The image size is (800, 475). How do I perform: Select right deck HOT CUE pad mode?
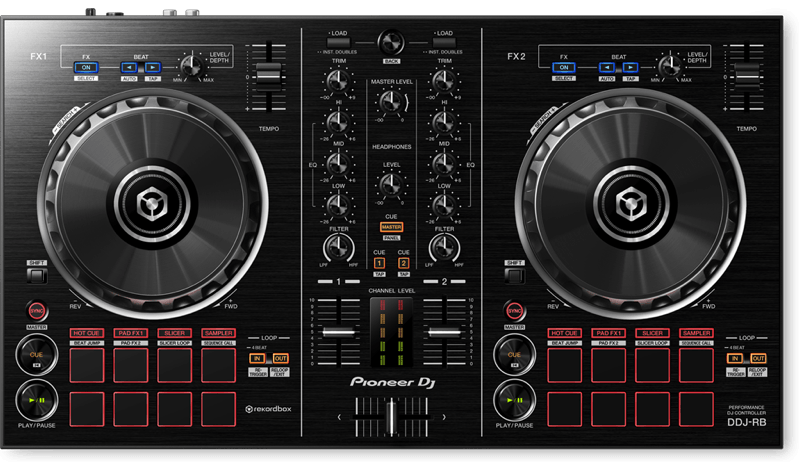coord(564,333)
